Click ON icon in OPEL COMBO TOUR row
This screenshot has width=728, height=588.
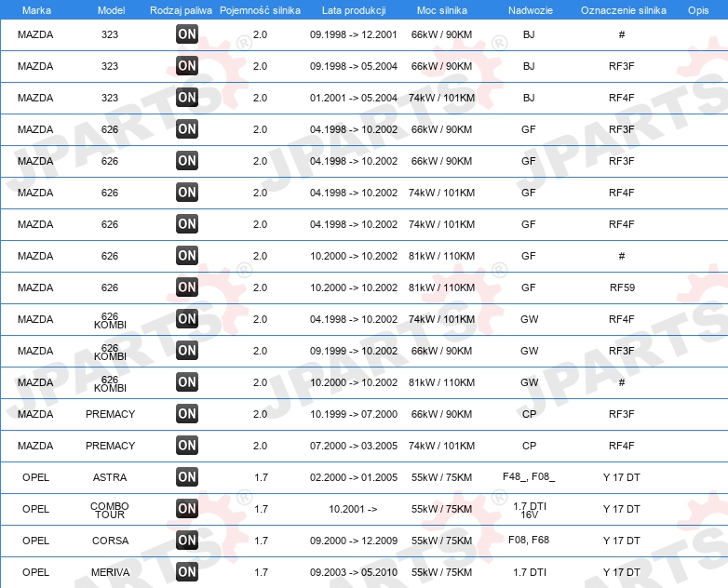coord(187,509)
